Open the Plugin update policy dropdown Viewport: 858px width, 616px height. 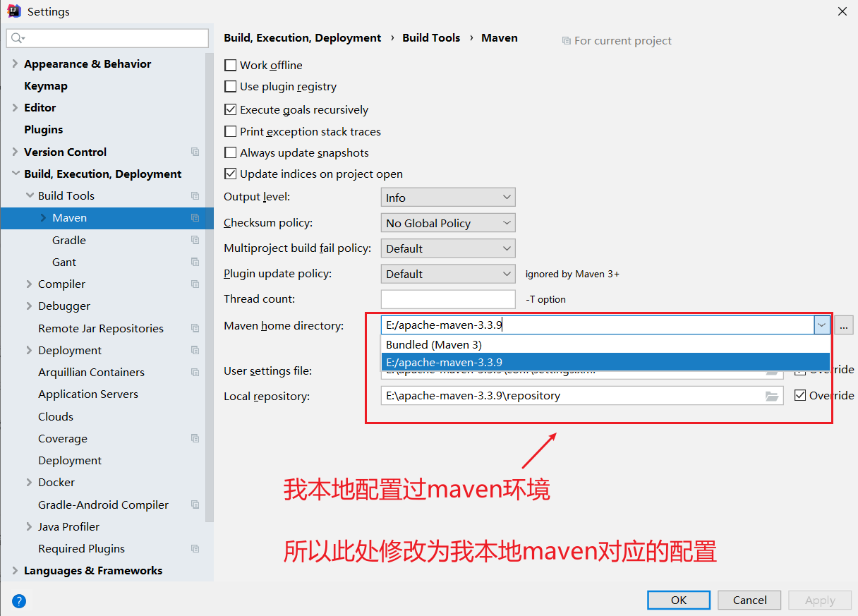pyautogui.click(x=448, y=274)
